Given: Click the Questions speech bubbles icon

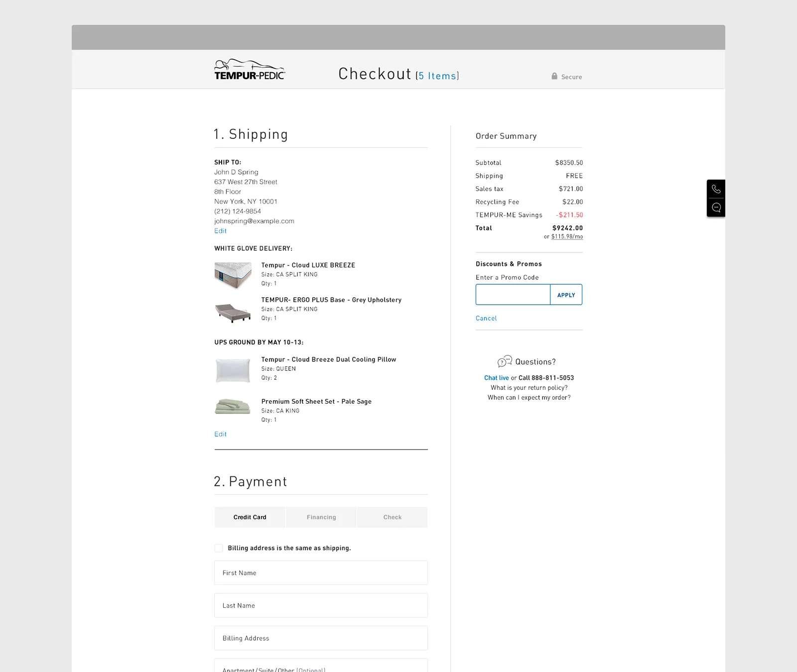Looking at the screenshot, I should point(505,361).
